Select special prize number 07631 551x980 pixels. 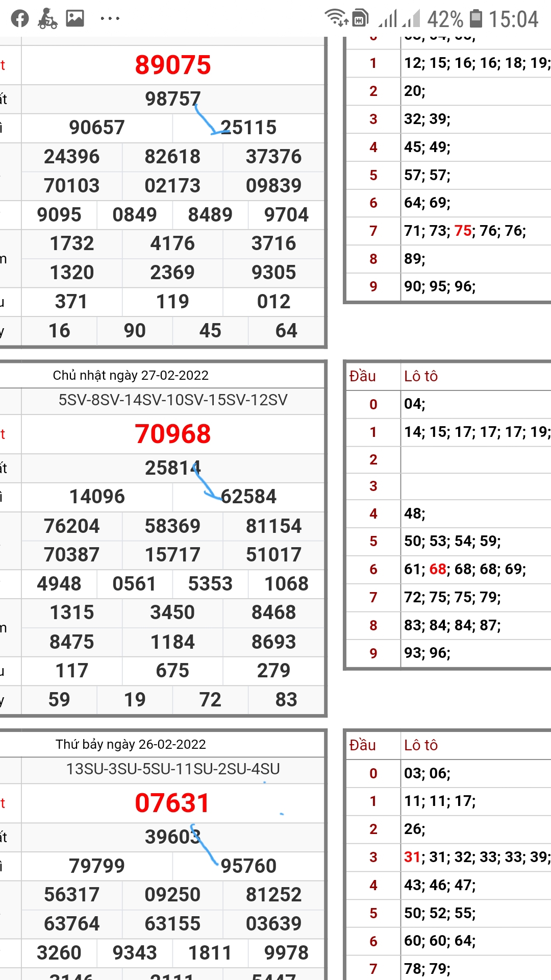[172, 803]
